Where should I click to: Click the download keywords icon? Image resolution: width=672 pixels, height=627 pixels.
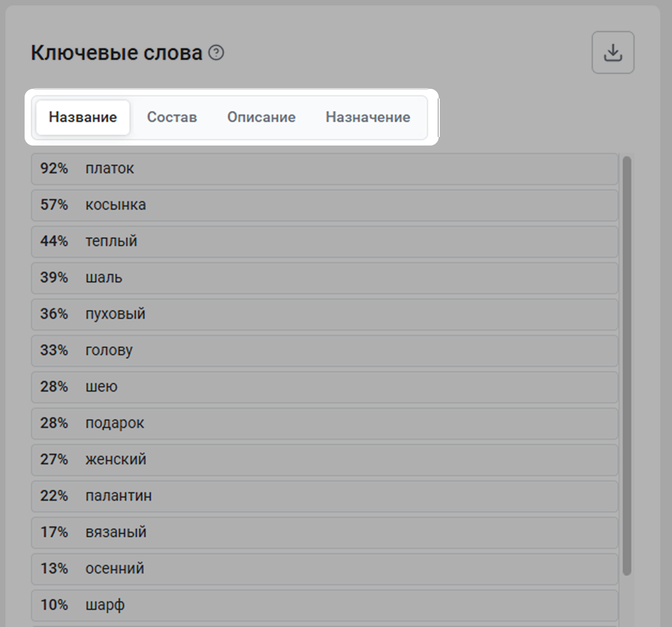(613, 52)
